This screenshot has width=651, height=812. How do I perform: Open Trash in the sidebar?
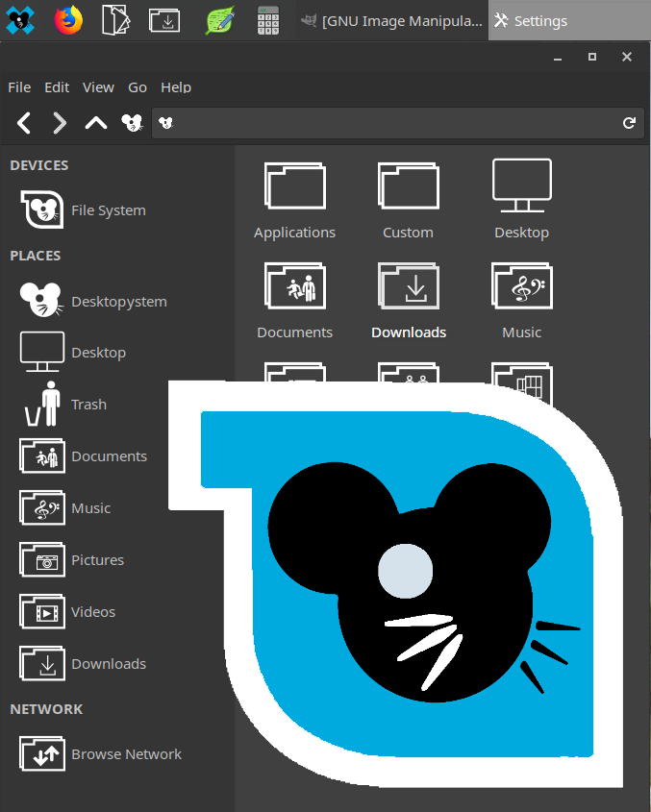pyautogui.click(x=63, y=404)
